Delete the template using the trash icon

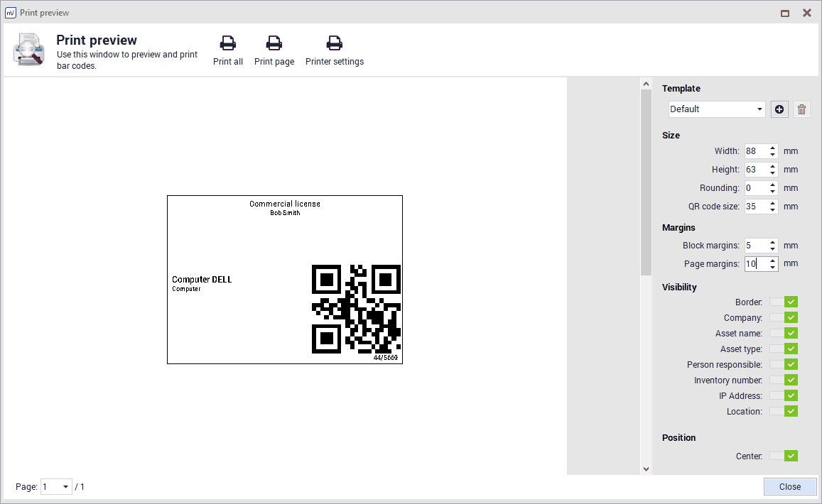pos(801,109)
